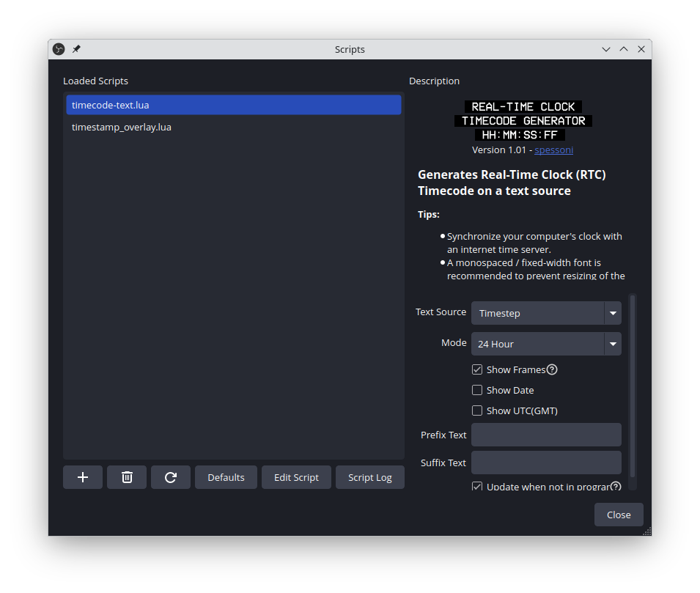Click the add script plus icon

[83, 477]
